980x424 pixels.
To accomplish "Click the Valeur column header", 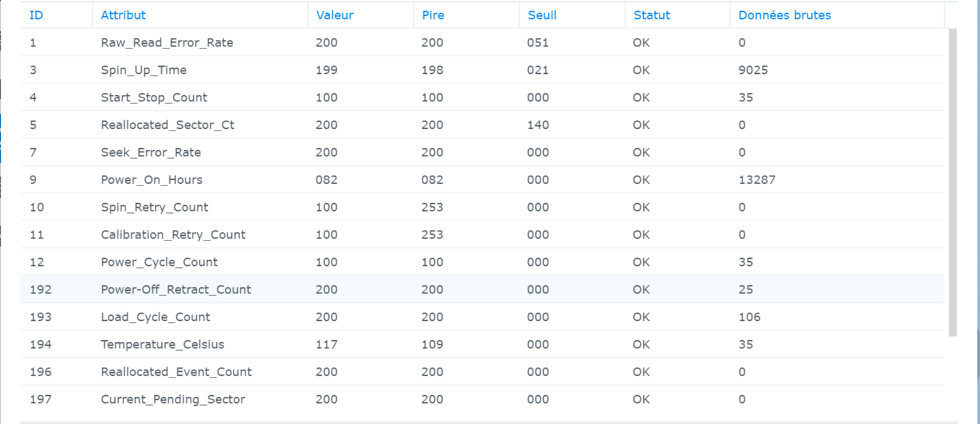I will click(335, 15).
